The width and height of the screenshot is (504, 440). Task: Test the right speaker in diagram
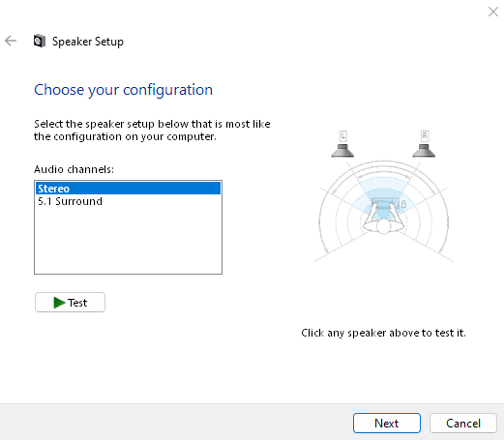point(424,151)
